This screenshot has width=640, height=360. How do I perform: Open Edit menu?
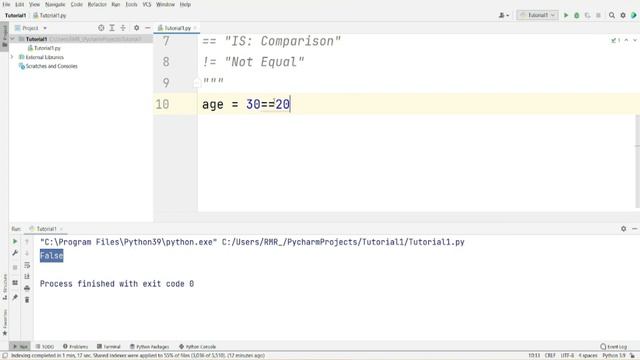(x=20, y=4)
